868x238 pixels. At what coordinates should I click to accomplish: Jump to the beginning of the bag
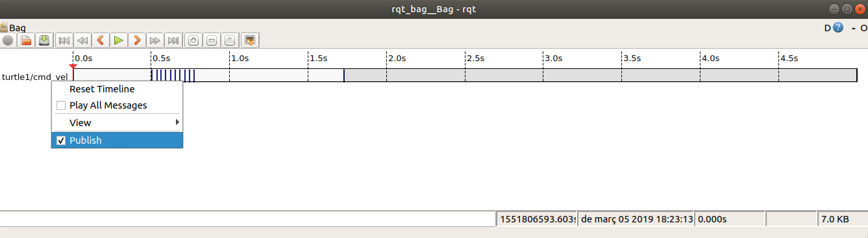coord(64,40)
